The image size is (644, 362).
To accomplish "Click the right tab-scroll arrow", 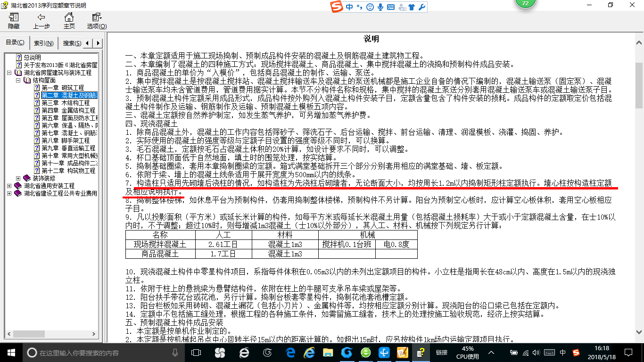I will click(98, 43).
